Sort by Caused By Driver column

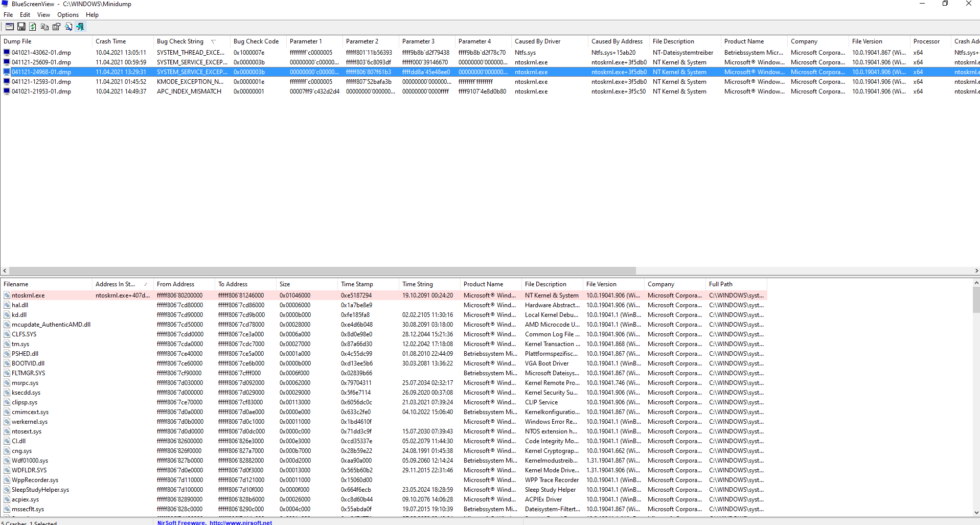pos(550,41)
